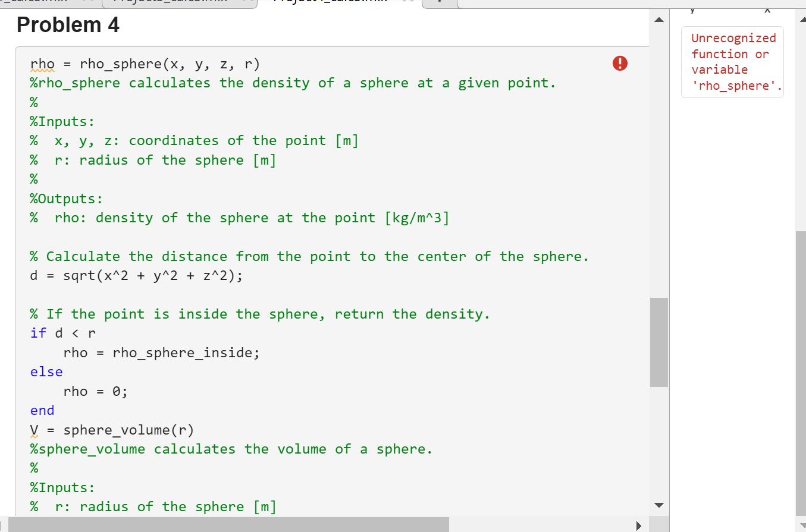This screenshot has height=532, width=806.
Task: Click the scroll-up arrow icon on the editor scrollbar
Action: [659, 20]
